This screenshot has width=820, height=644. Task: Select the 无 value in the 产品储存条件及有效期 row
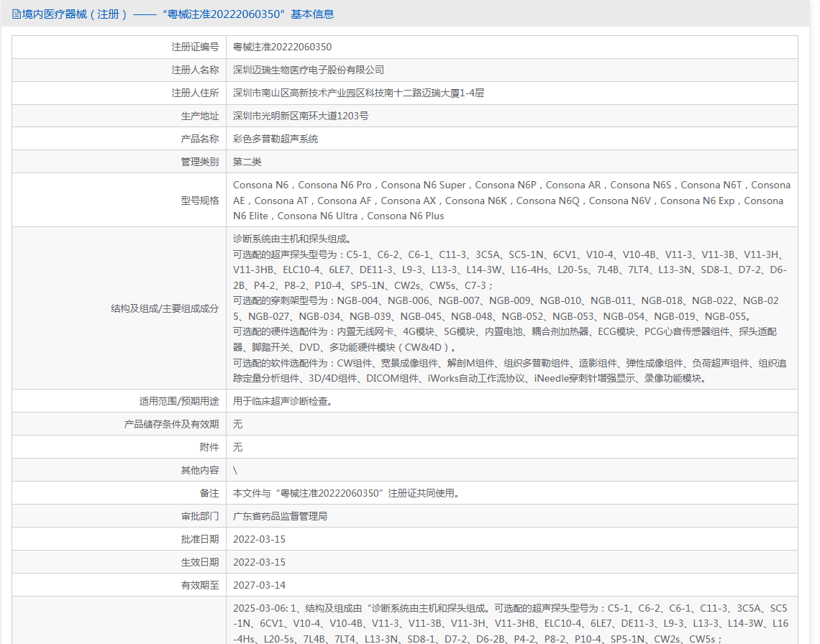[238, 425]
